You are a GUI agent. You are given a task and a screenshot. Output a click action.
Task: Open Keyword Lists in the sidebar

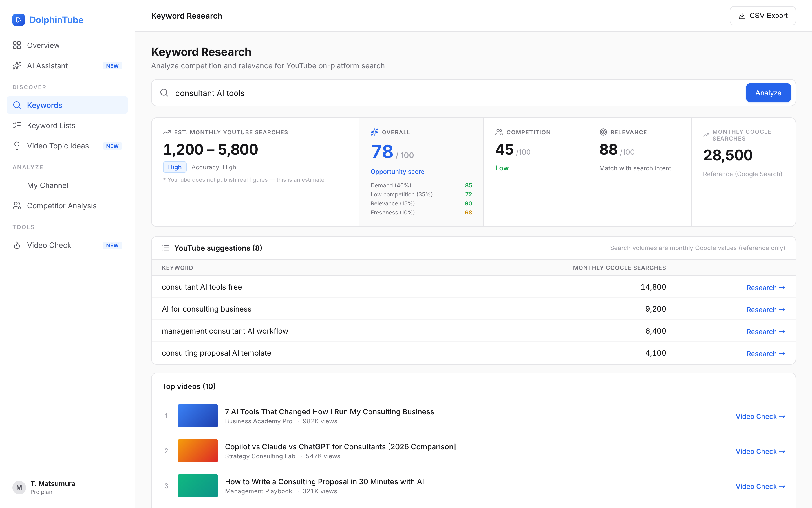67,125
